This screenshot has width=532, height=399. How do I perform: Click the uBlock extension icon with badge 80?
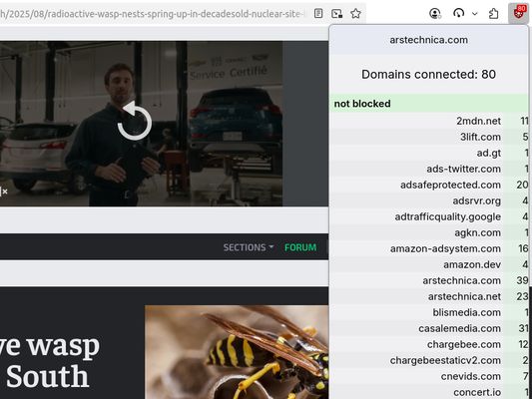pyautogui.click(x=519, y=13)
